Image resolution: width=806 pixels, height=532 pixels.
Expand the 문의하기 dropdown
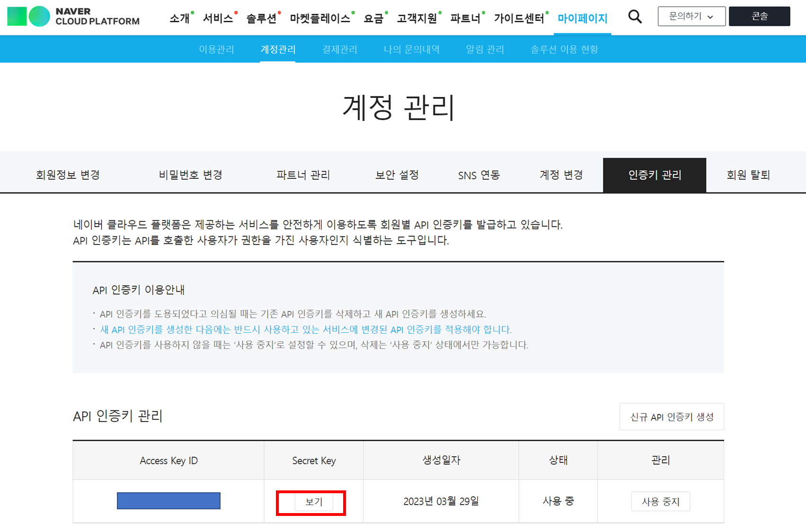(691, 17)
